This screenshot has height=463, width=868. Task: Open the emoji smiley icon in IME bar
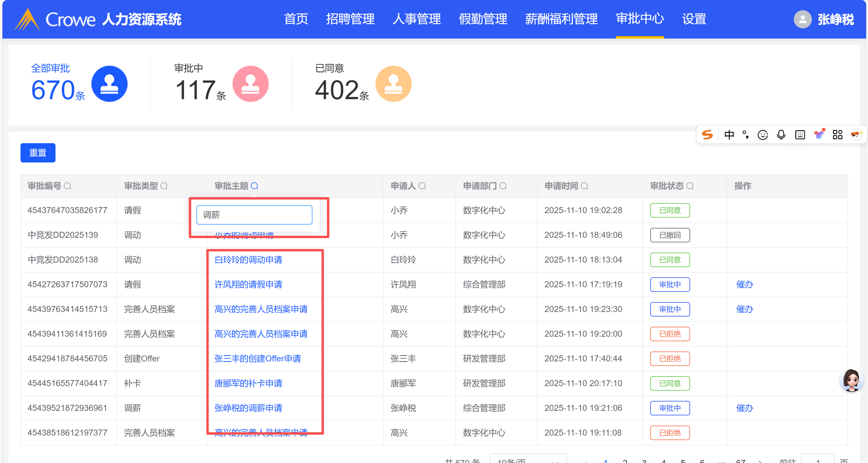coord(762,135)
